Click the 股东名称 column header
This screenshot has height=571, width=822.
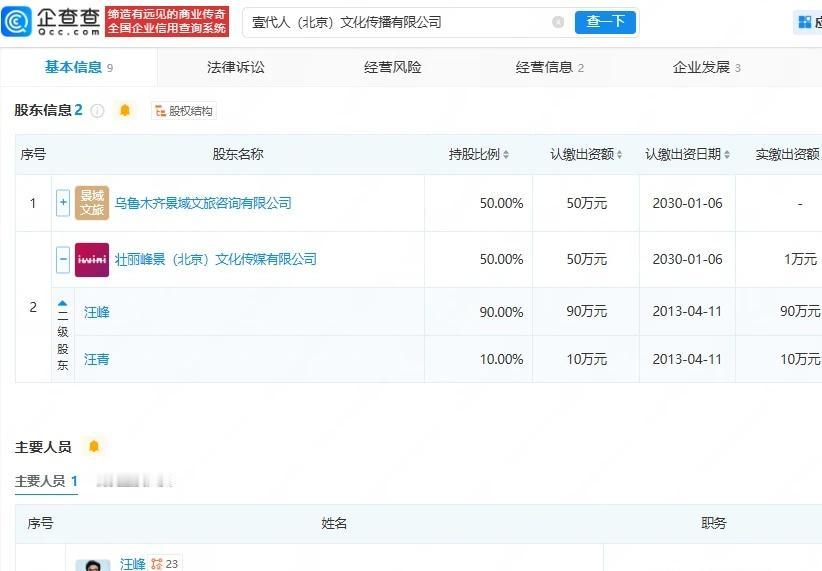pos(237,154)
